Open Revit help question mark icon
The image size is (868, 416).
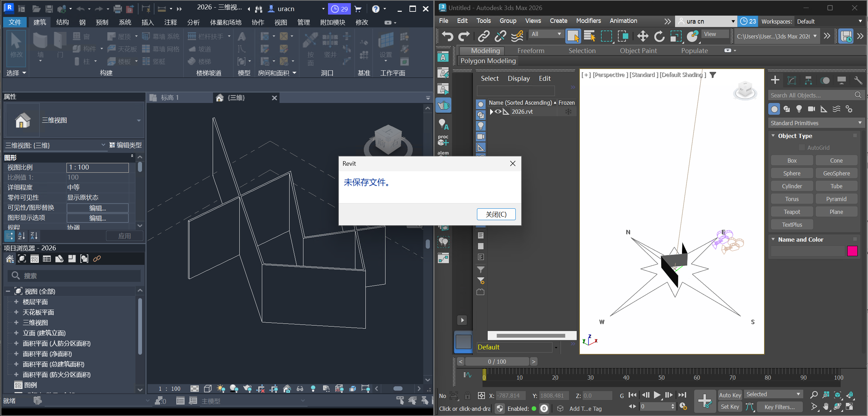(x=376, y=9)
